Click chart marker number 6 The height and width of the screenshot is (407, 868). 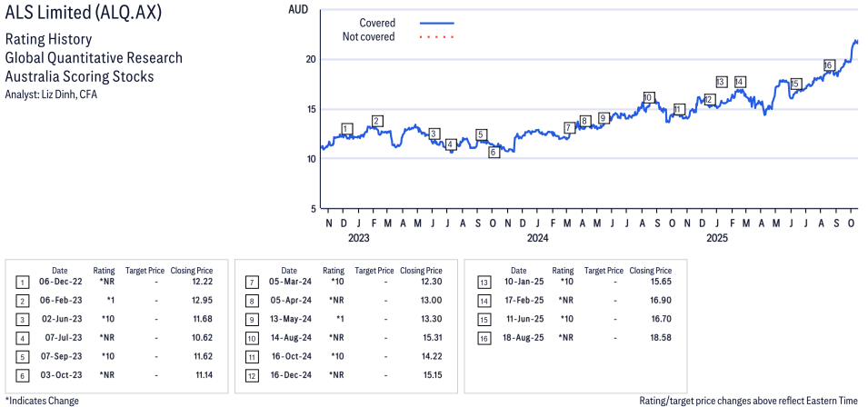(x=494, y=153)
